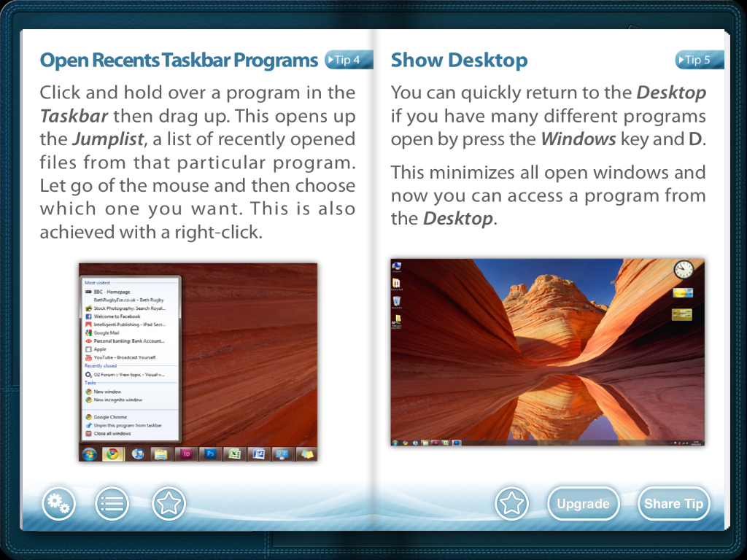The width and height of the screenshot is (747, 560).
Task: Click the Photoshop icon in the taskbar screenshot
Action: coord(209,454)
